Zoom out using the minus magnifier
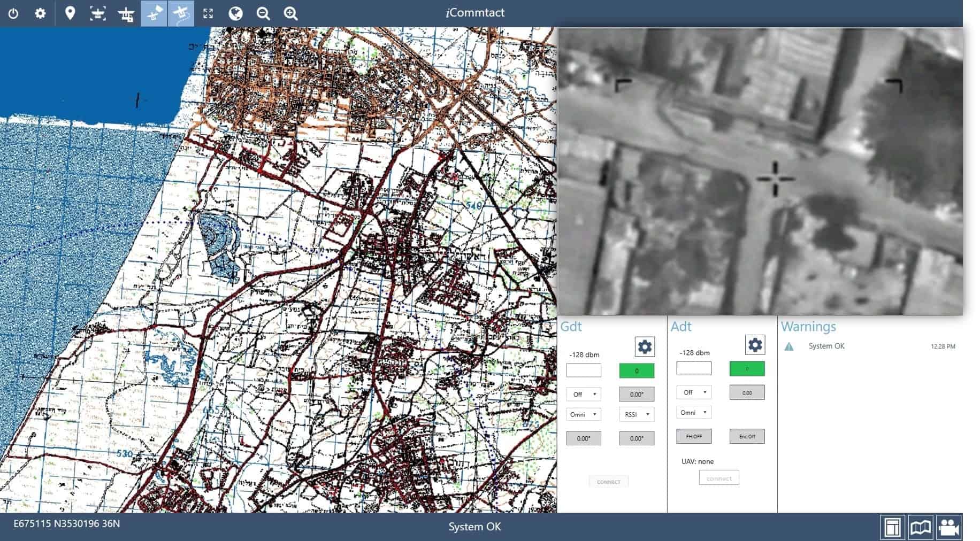 point(263,13)
